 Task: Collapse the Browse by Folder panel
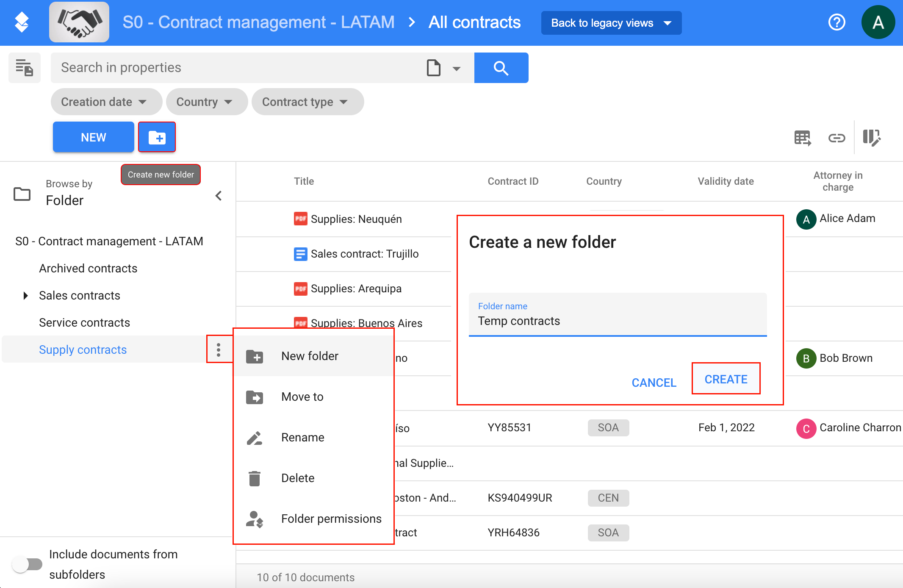219,196
